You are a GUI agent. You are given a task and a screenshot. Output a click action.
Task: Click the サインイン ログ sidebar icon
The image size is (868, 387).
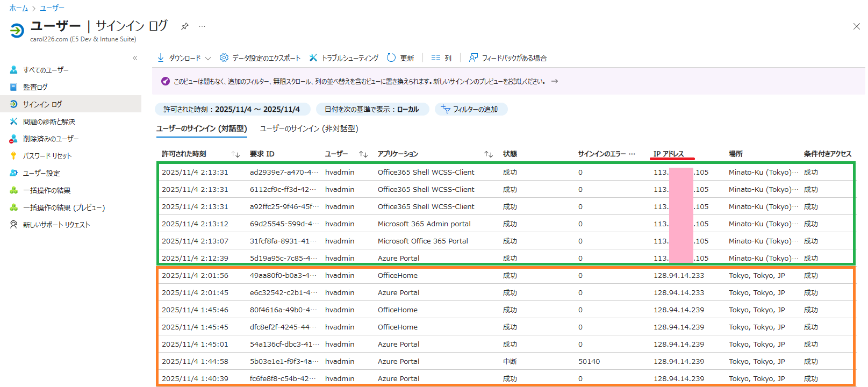tap(13, 104)
